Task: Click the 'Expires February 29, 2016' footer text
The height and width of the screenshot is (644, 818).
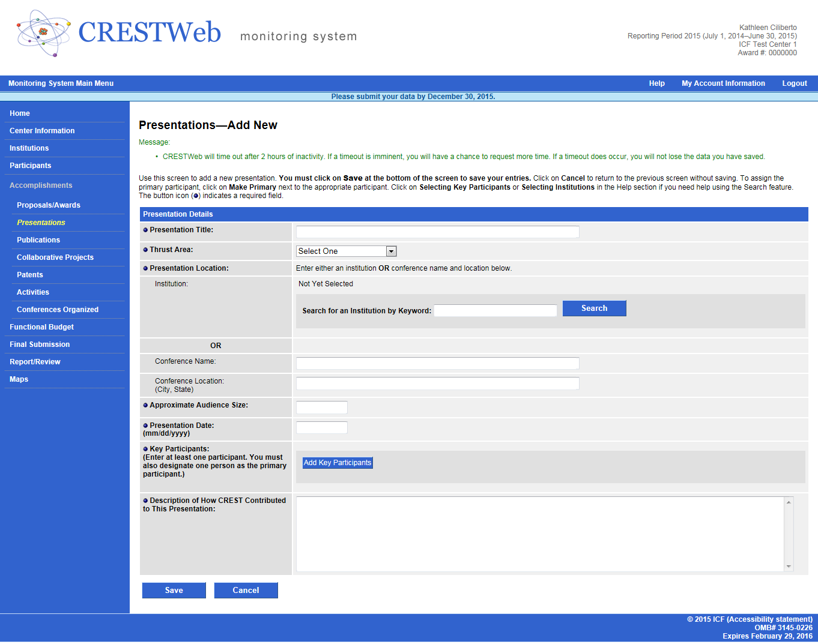Action: (x=768, y=636)
